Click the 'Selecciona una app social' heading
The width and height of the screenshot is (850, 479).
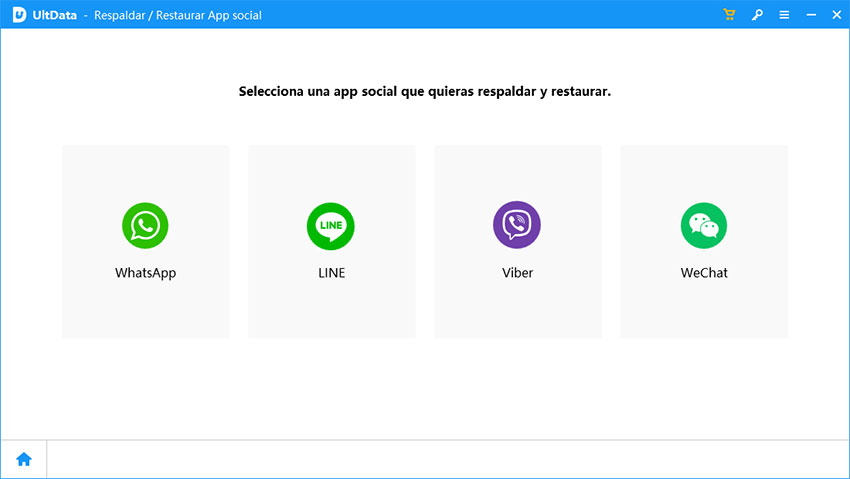tap(424, 92)
